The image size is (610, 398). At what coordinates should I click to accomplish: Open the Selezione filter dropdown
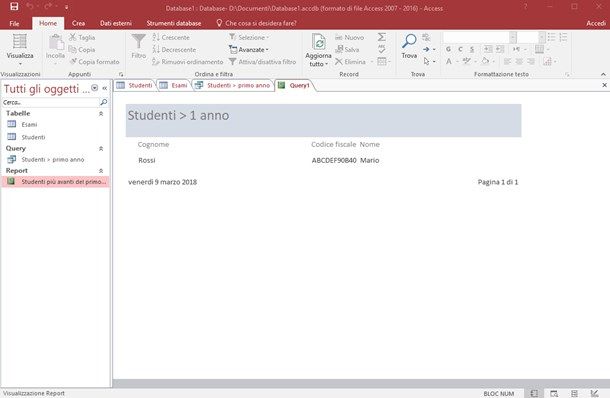click(249, 37)
